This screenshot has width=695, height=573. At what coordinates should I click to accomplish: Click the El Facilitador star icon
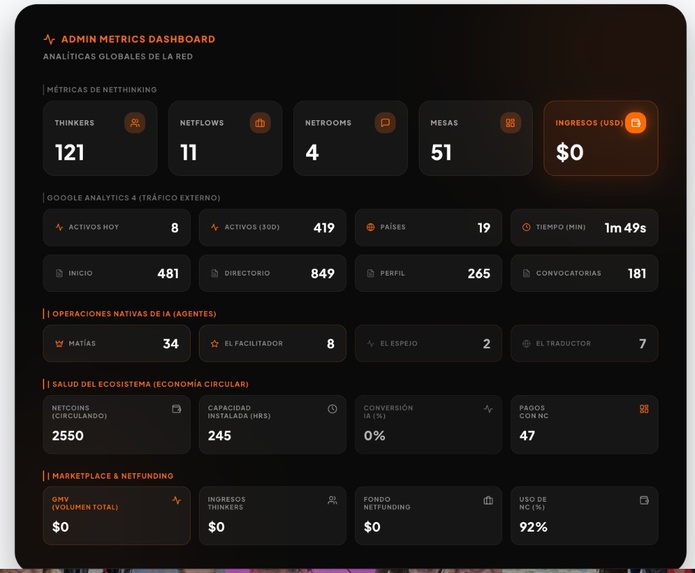tap(215, 344)
